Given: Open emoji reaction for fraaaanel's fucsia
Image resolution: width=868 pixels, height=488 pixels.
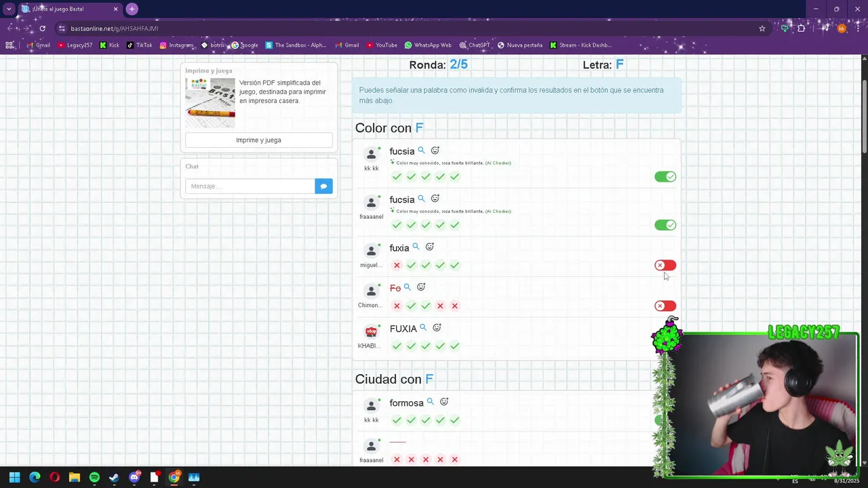Looking at the screenshot, I should pyautogui.click(x=435, y=199).
